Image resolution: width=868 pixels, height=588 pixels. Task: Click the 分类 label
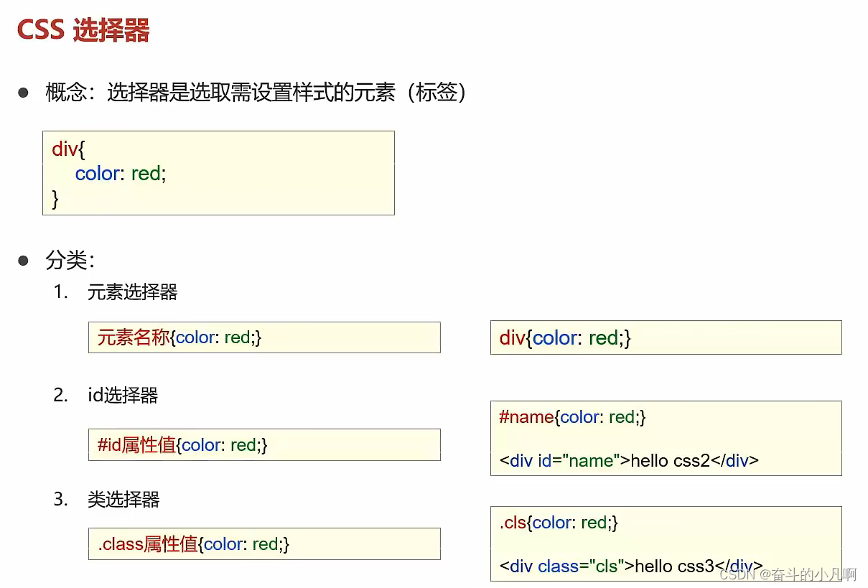(x=68, y=261)
